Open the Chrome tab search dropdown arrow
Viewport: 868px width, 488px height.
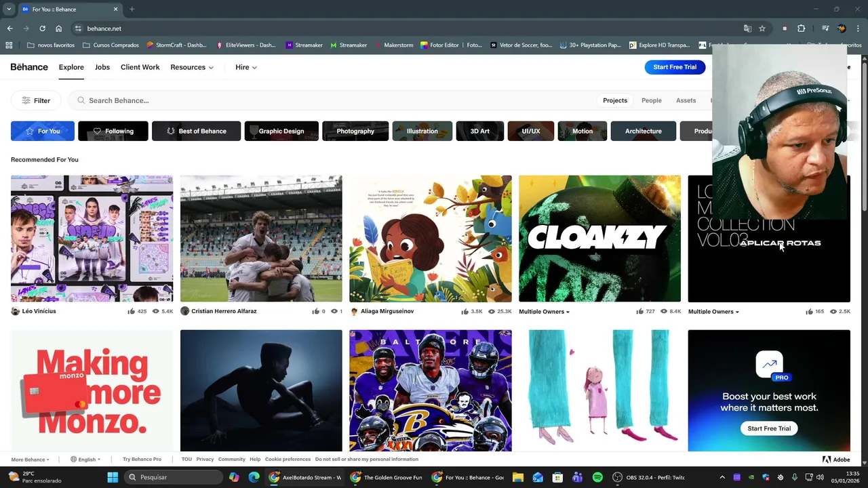(x=9, y=9)
